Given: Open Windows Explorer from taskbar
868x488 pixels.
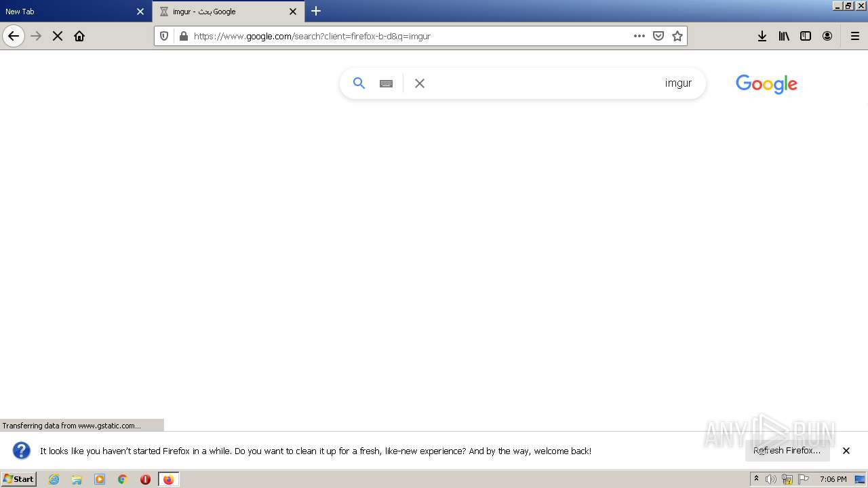Looking at the screenshot, I should [x=77, y=479].
